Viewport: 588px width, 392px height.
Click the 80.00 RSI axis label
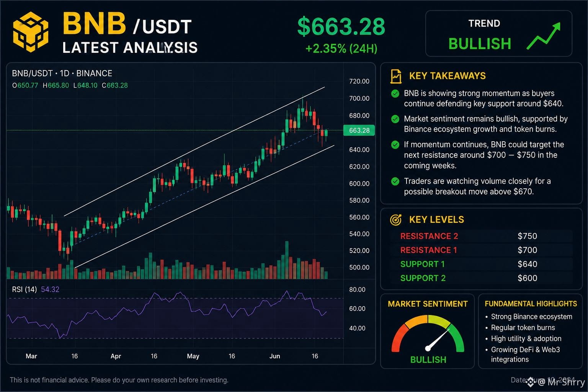357,290
